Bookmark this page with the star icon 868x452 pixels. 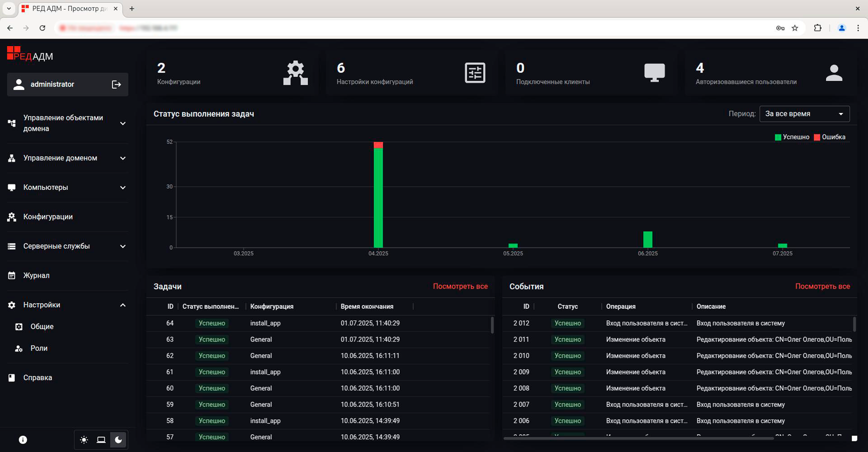pyautogui.click(x=795, y=28)
